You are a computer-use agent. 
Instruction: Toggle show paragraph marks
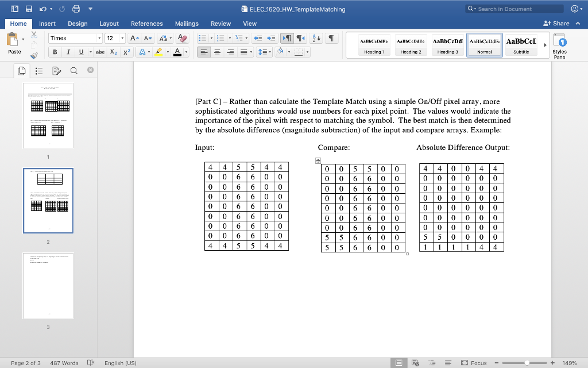(x=331, y=39)
